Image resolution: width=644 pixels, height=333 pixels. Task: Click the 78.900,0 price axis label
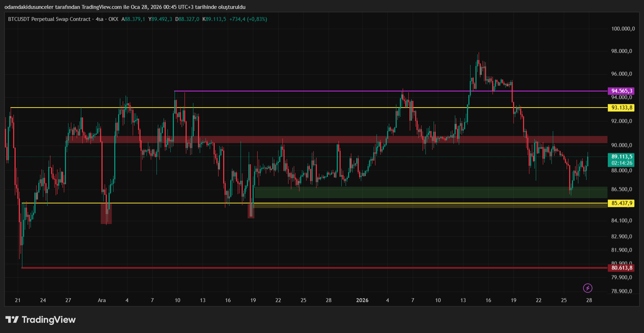point(623,292)
